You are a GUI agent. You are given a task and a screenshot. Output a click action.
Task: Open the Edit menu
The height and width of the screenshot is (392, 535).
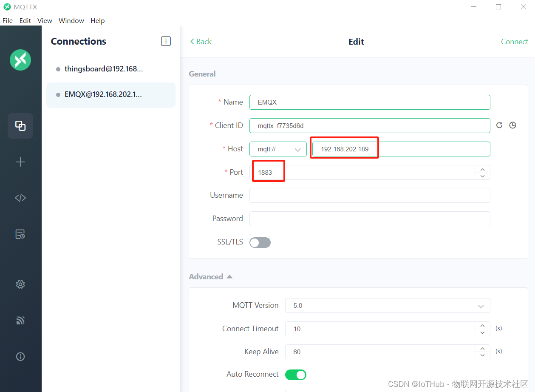(x=25, y=20)
